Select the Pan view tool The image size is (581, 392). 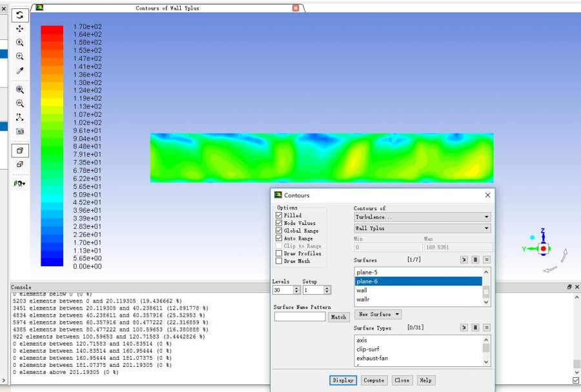click(19, 29)
